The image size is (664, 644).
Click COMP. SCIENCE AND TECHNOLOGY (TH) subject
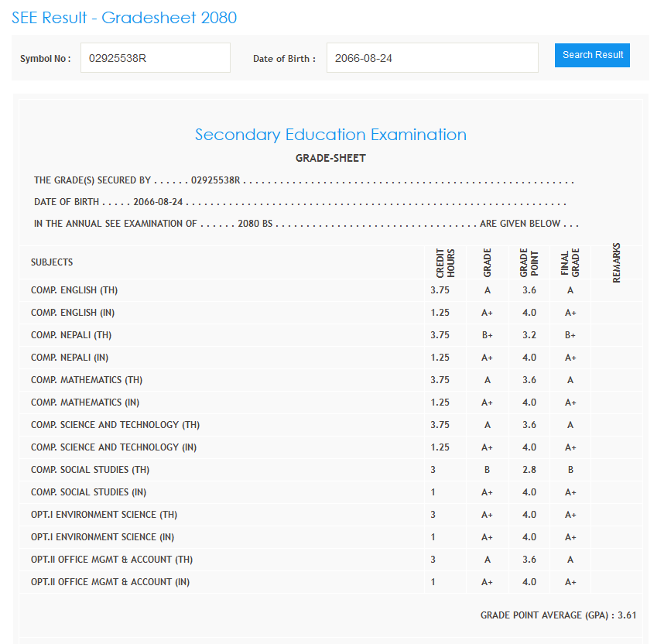tap(115, 425)
